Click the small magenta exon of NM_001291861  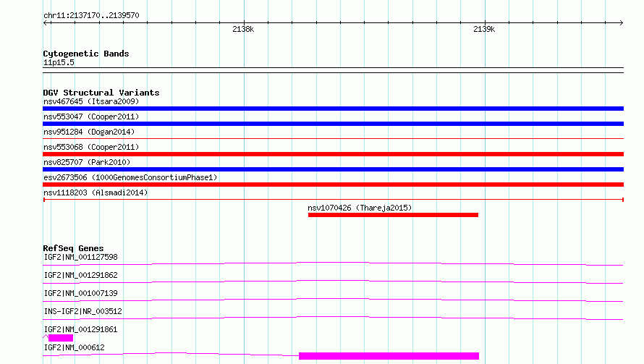(x=61, y=338)
